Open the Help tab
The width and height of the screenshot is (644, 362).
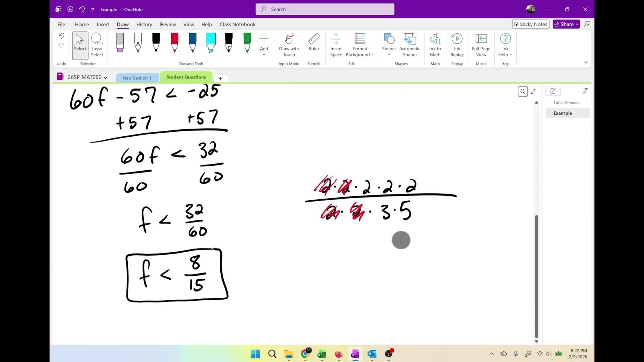point(207,24)
